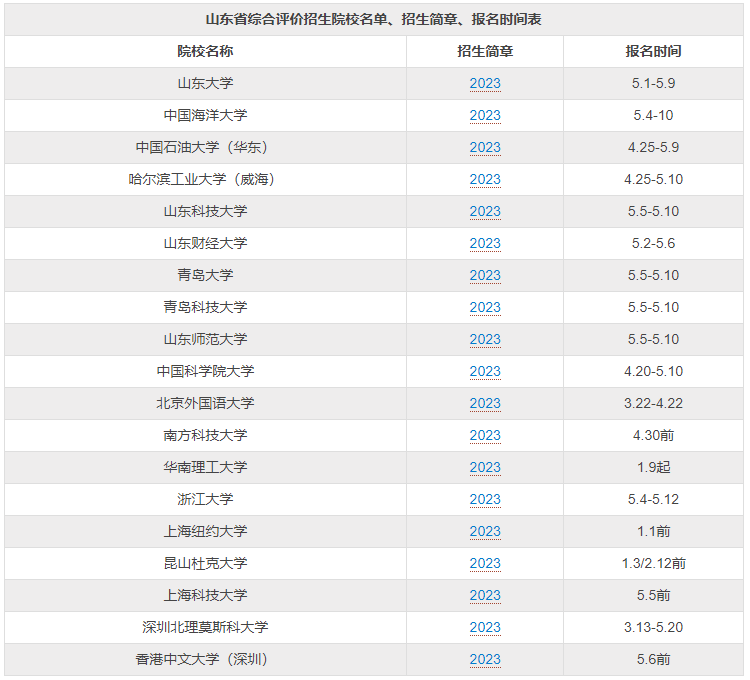
Task: Open 2023 brochure for 中国石油大学（华东）
Action: point(485,147)
